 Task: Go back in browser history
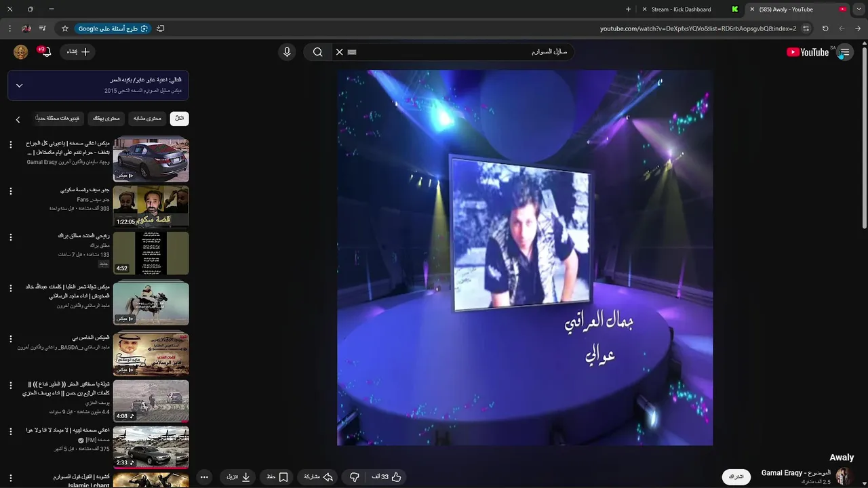(858, 28)
